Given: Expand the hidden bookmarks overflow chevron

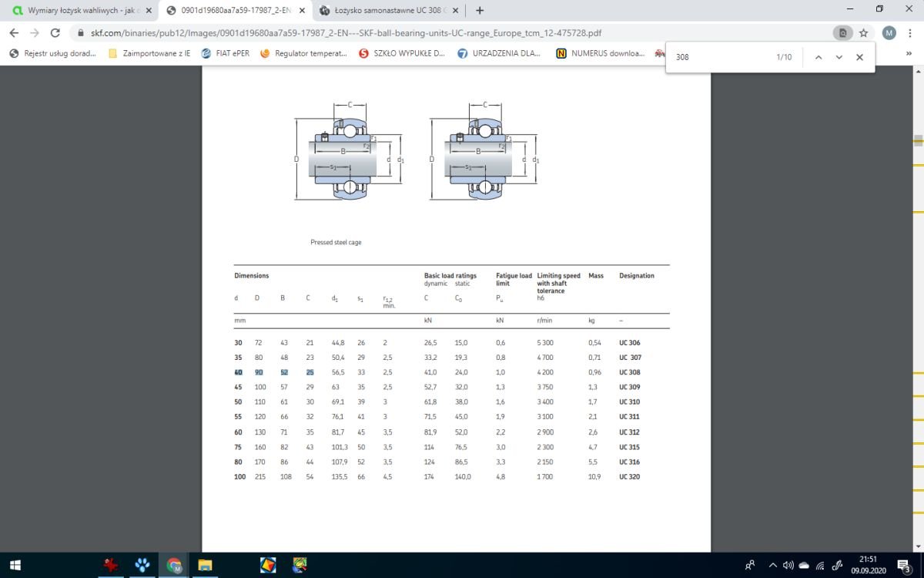Looking at the screenshot, I should point(909,54).
